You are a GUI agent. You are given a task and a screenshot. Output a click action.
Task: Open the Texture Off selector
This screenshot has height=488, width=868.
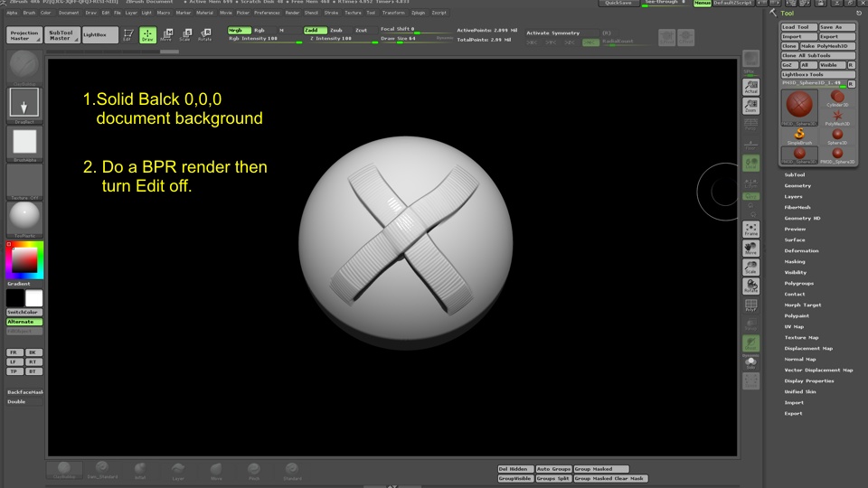pos(24,182)
